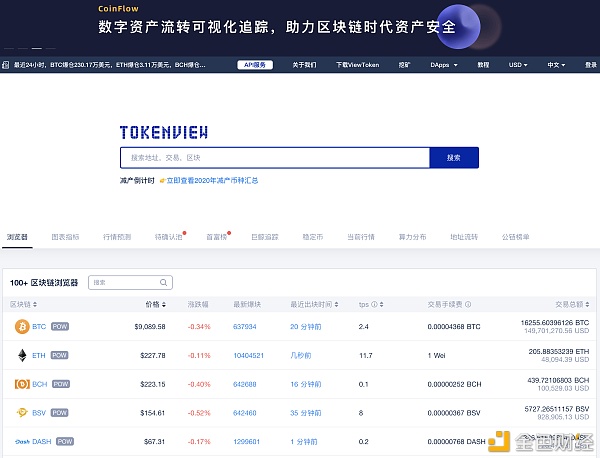This screenshot has height=458, width=600.
Task: Click the scrolling news headline about BTC liquidations
Action: 110,65
